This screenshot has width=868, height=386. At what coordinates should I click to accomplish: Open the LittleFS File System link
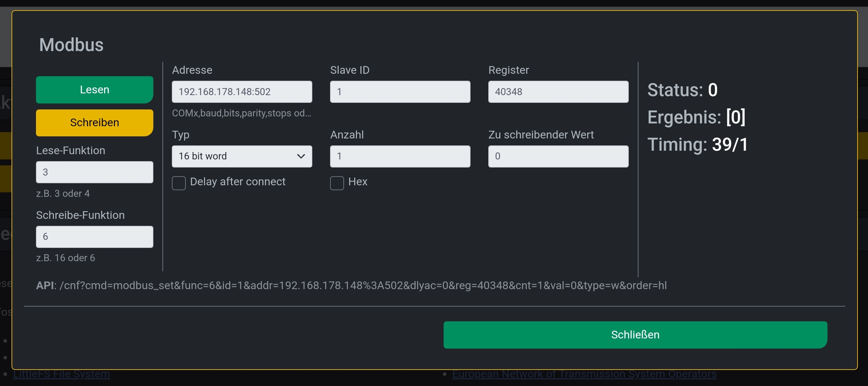(x=61, y=374)
